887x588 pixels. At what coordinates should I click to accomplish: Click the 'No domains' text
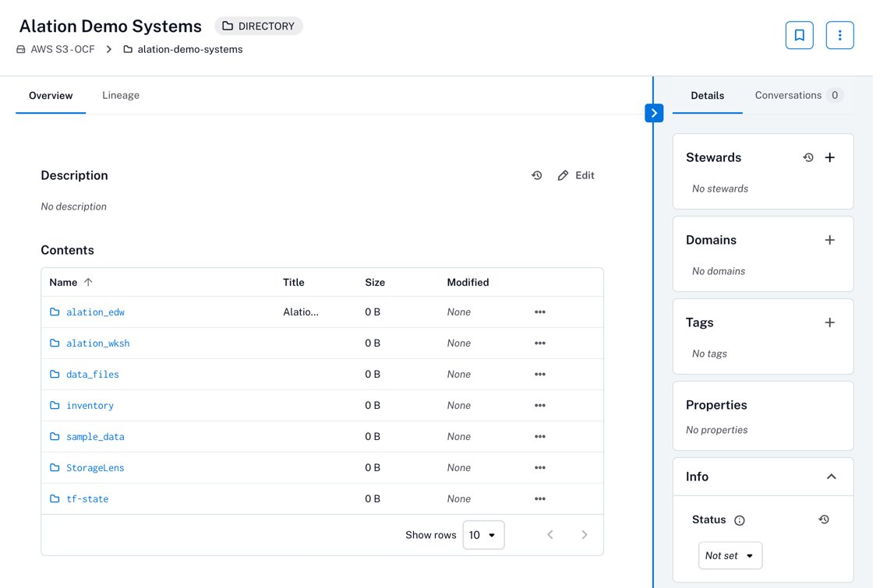[719, 271]
